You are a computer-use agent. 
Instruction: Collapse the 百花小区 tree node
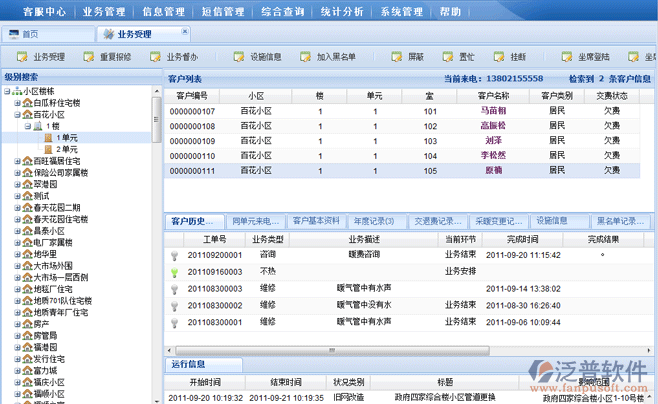pyautogui.click(x=19, y=115)
